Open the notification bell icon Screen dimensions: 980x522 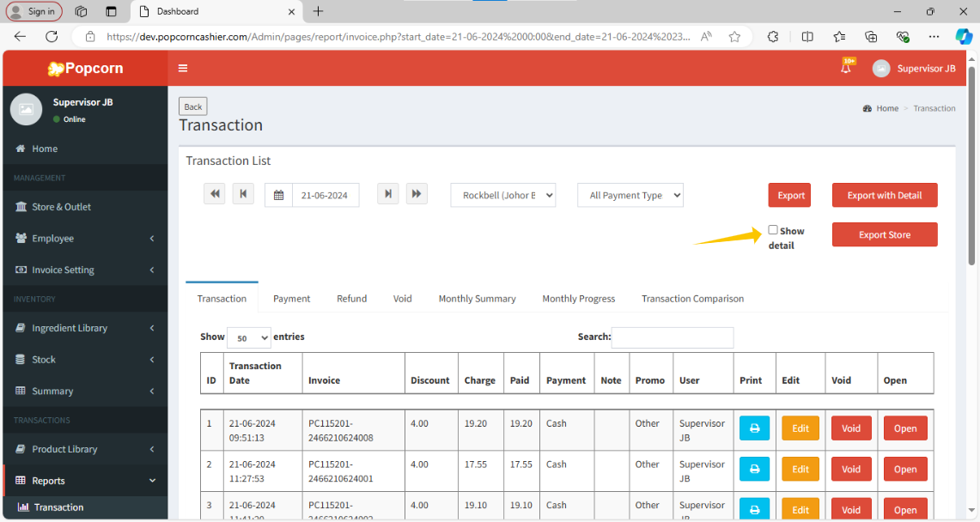[x=846, y=68]
